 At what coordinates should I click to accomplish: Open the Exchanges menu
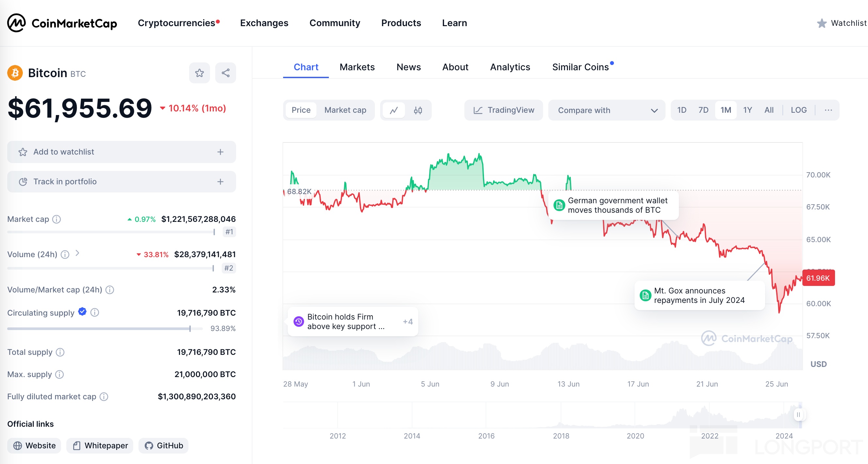tap(264, 23)
